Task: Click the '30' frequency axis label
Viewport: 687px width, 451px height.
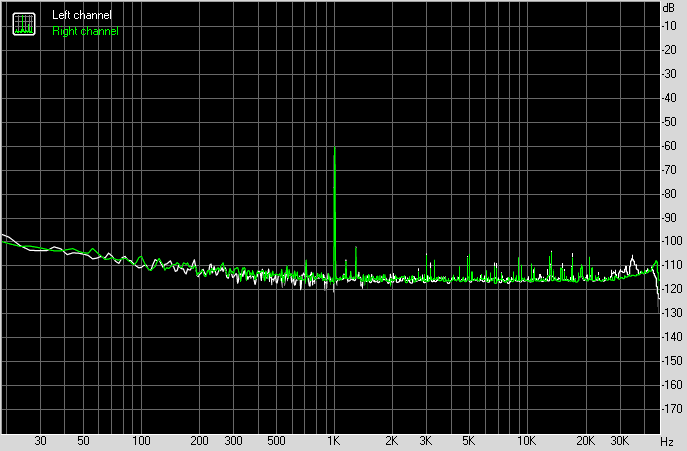Action: (40, 441)
